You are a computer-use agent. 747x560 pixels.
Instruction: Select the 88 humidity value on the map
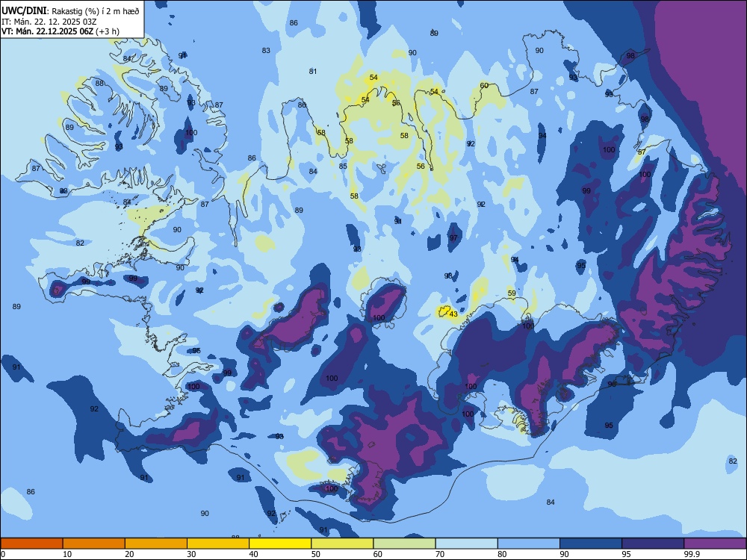99,83
